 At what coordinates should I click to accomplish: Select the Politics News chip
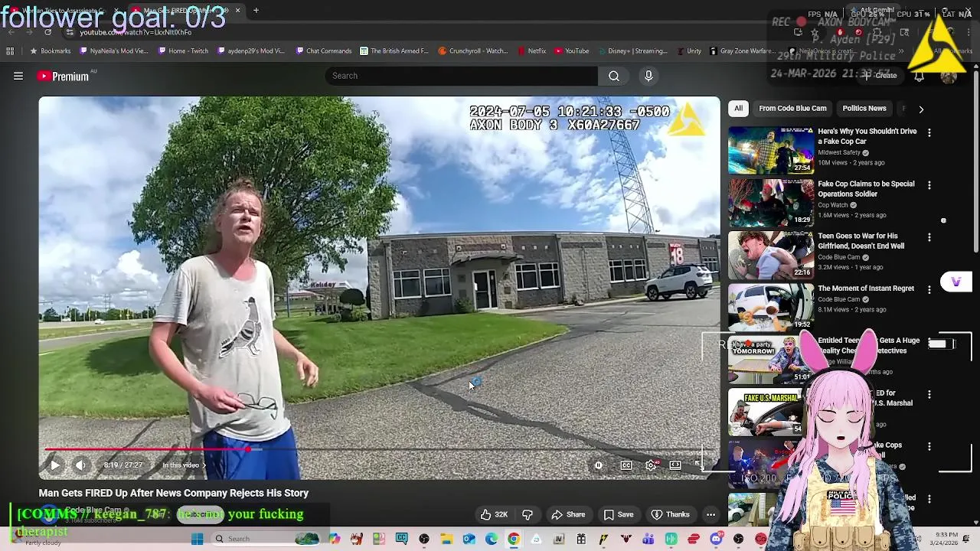864,109
